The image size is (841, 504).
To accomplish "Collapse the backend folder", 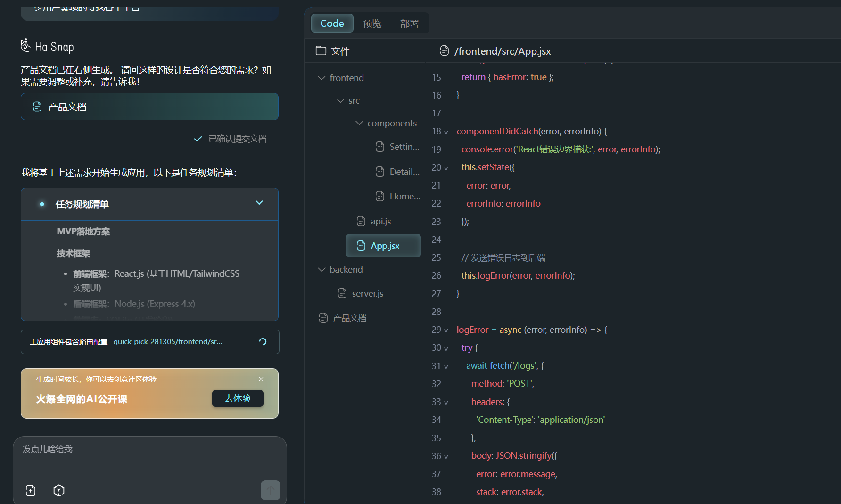I will pyautogui.click(x=322, y=269).
